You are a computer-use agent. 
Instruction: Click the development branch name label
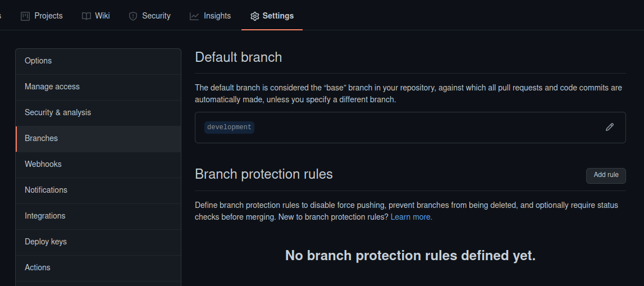click(229, 128)
